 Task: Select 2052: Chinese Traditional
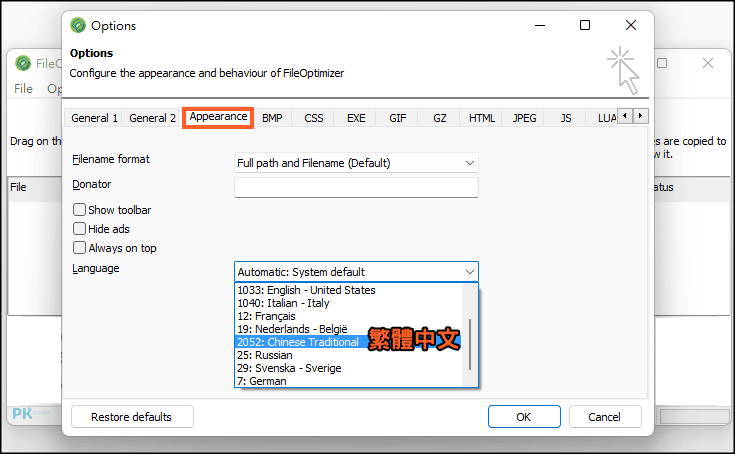click(348, 342)
